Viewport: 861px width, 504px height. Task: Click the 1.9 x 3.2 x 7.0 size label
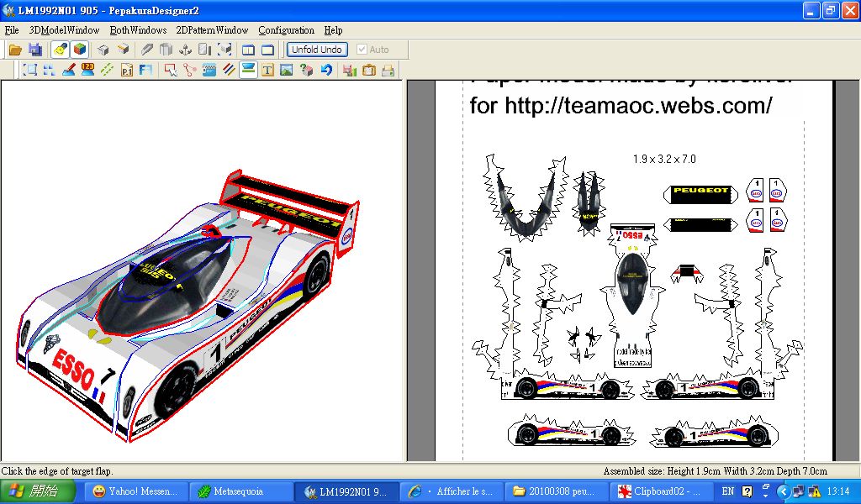(x=664, y=159)
